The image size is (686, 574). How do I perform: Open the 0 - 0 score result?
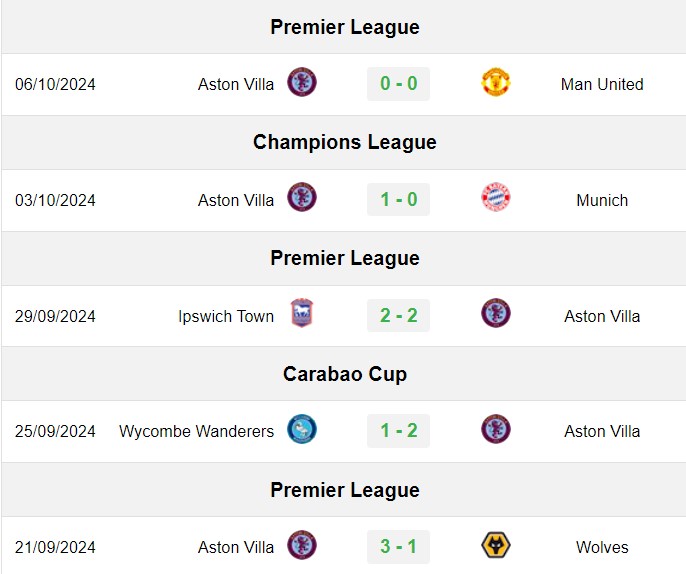399,84
